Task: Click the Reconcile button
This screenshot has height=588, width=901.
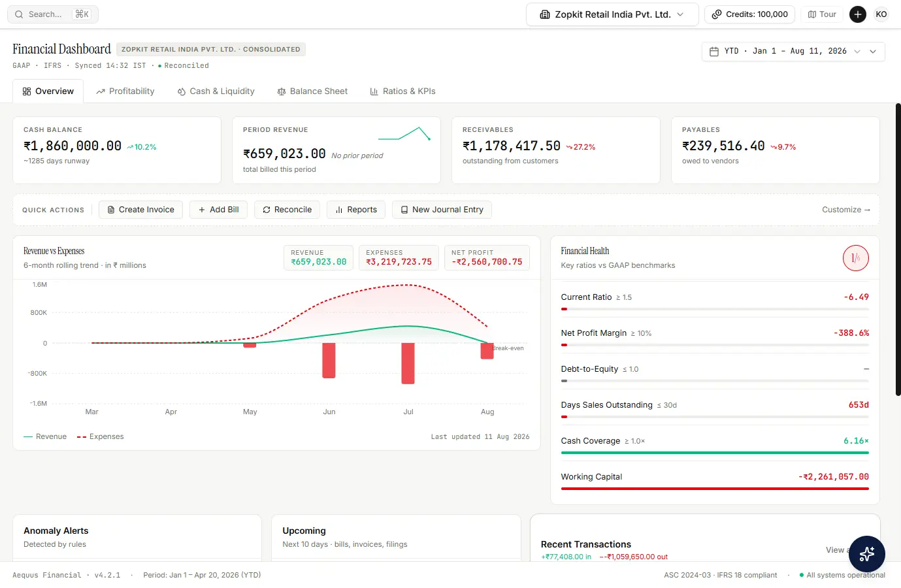Action: (287, 210)
